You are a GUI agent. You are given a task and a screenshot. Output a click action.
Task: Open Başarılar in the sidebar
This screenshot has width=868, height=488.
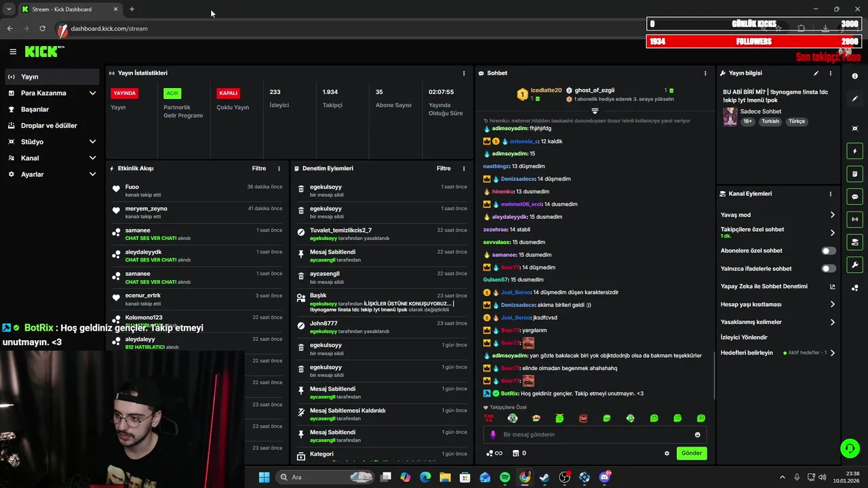click(52, 109)
